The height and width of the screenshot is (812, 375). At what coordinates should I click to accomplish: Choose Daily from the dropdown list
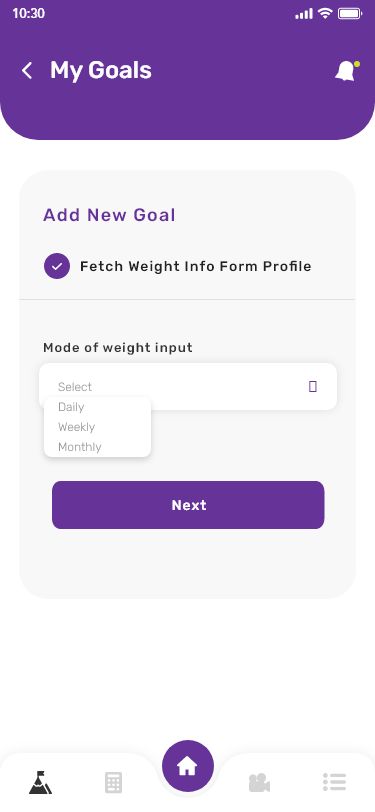pos(71,407)
